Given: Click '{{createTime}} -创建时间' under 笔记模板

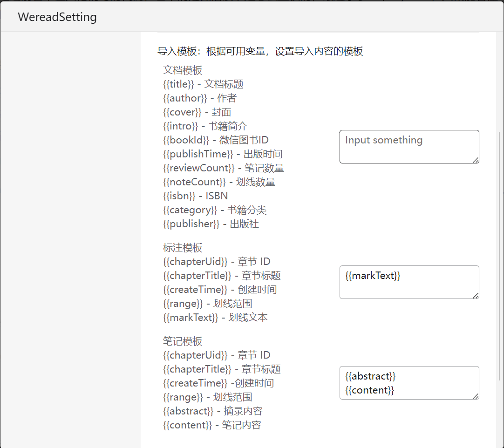Looking at the screenshot, I should click(x=218, y=383).
